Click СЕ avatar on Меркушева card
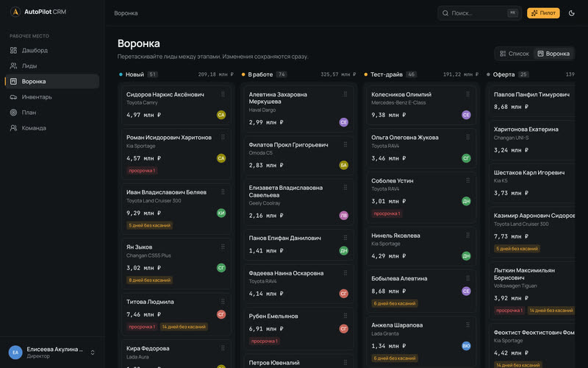588x368 pixels. (x=343, y=122)
